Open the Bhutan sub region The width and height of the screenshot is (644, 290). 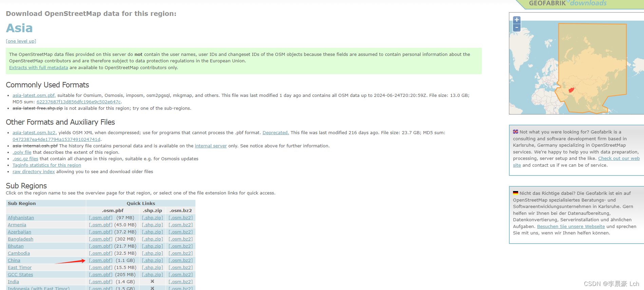[16, 246]
